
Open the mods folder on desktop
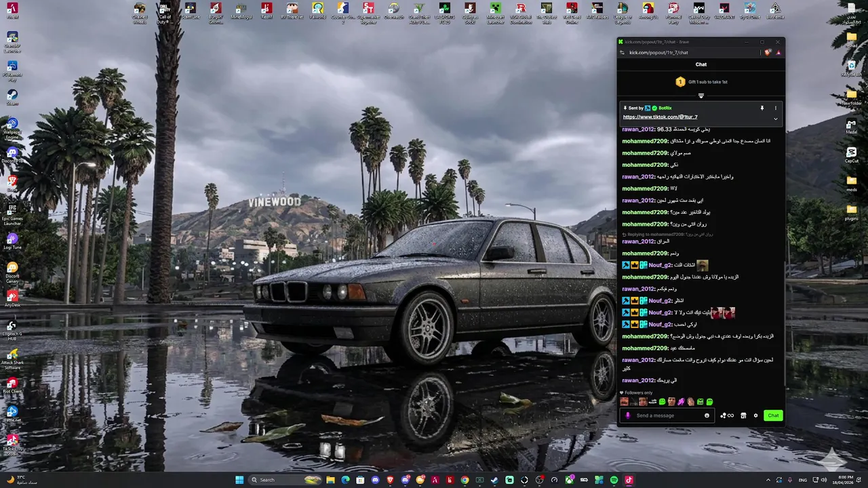(x=852, y=183)
